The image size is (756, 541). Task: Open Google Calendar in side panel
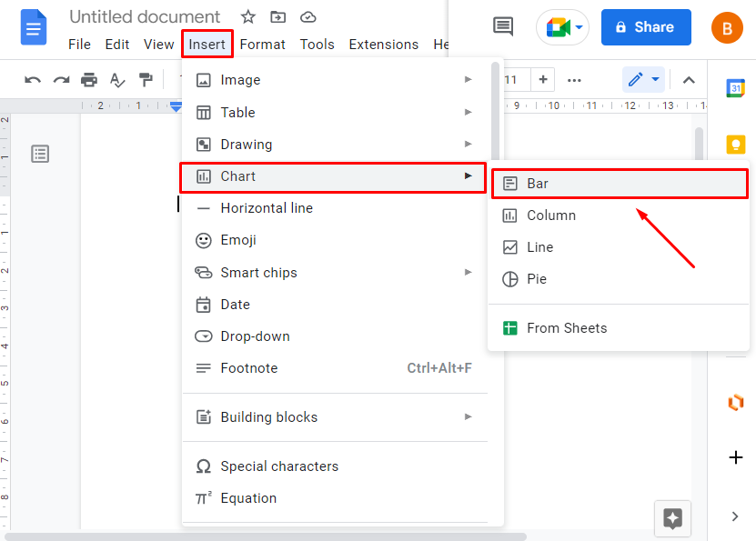735,88
